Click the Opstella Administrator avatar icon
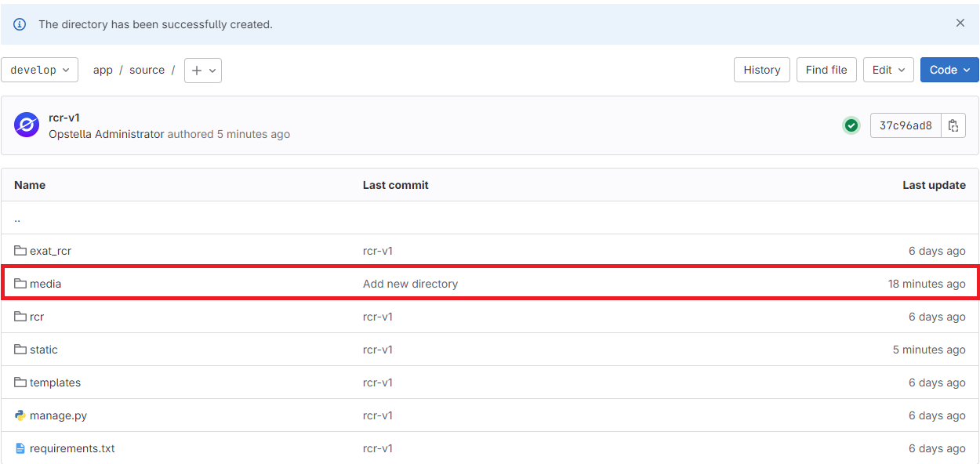980x464 pixels. tap(27, 125)
